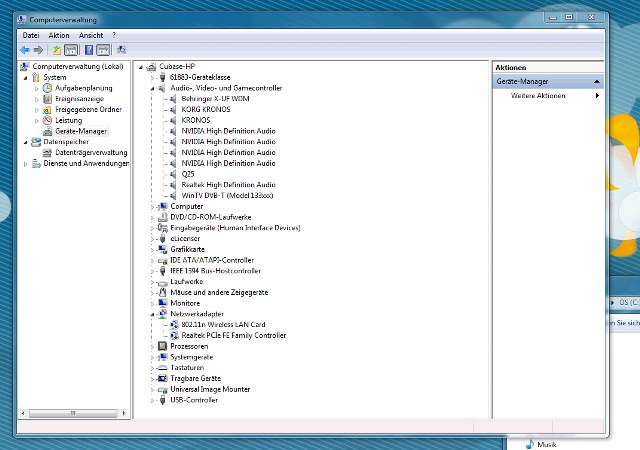Open the Aktion menu
The height and width of the screenshot is (450, 640).
tap(59, 36)
